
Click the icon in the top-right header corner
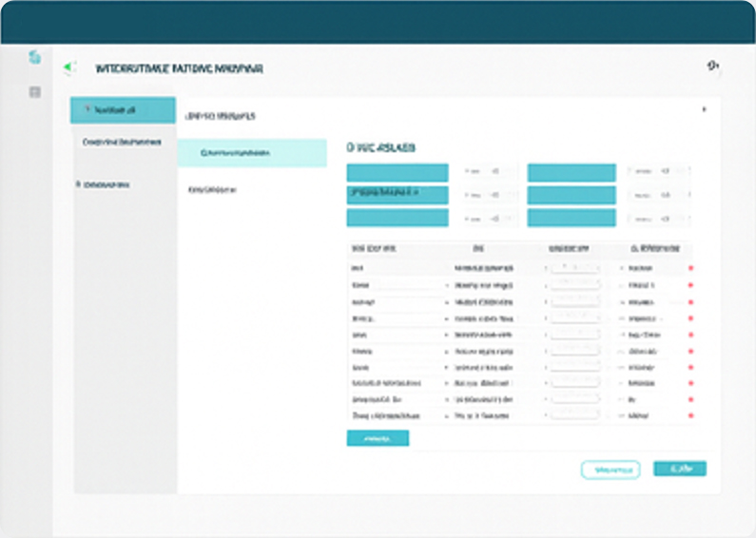tap(712, 66)
